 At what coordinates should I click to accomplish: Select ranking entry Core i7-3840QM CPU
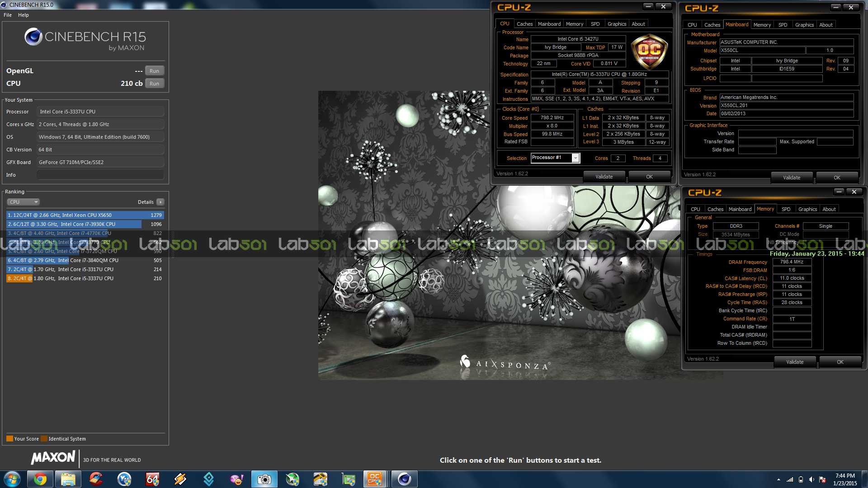(x=85, y=260)
